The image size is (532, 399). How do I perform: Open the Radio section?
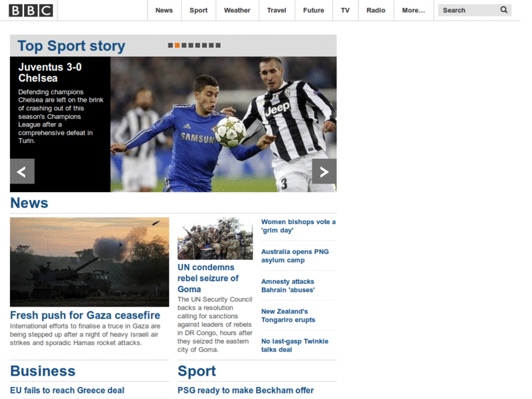tap(376, 11)
